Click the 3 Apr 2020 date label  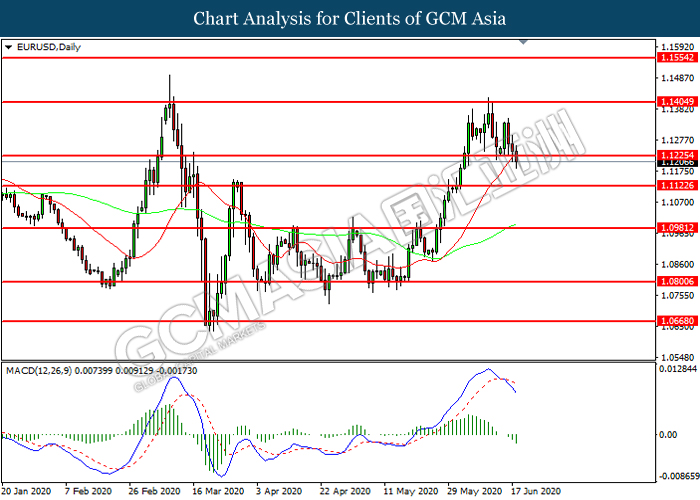point(280,491)
